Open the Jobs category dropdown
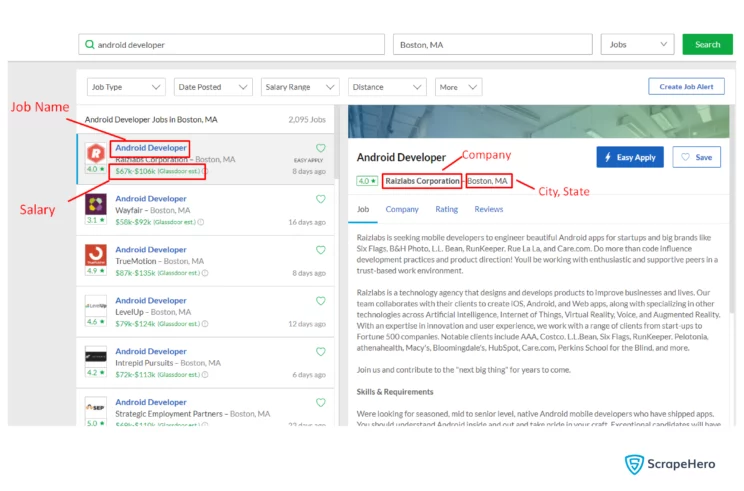The image size is (744, 491). click(637, 44)
